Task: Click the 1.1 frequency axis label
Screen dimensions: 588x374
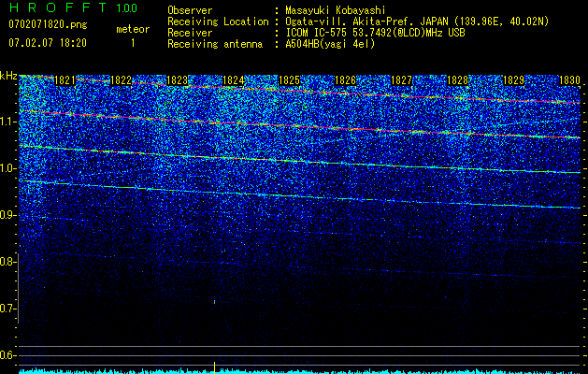Action: 7,122
